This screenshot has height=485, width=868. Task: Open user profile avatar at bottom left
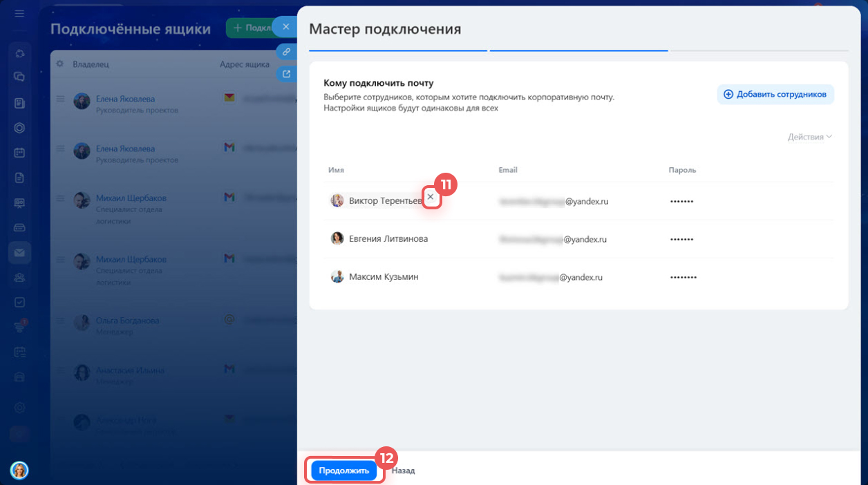pyautogui.click(x=19, y=470)
